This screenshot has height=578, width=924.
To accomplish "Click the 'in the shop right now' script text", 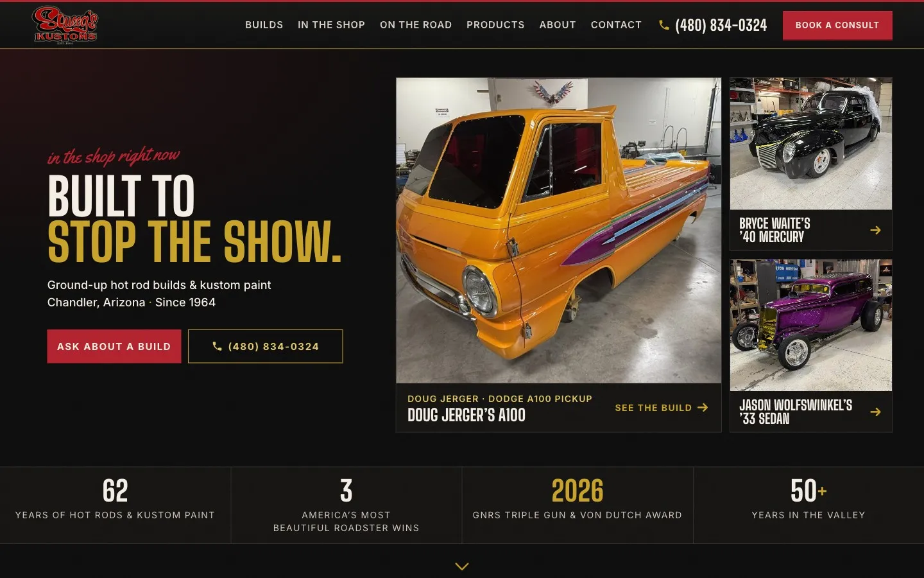I will tap(114, 156).
